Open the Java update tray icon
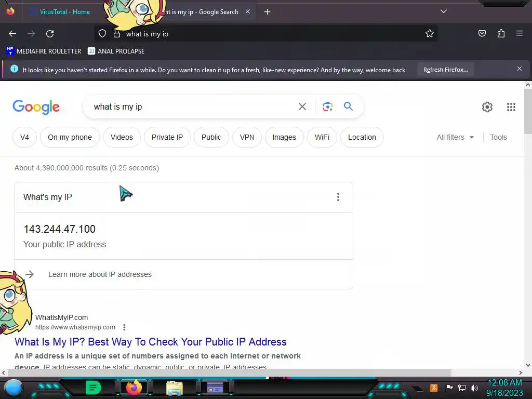Screen dimensions: 532x399 click(433, 388)
